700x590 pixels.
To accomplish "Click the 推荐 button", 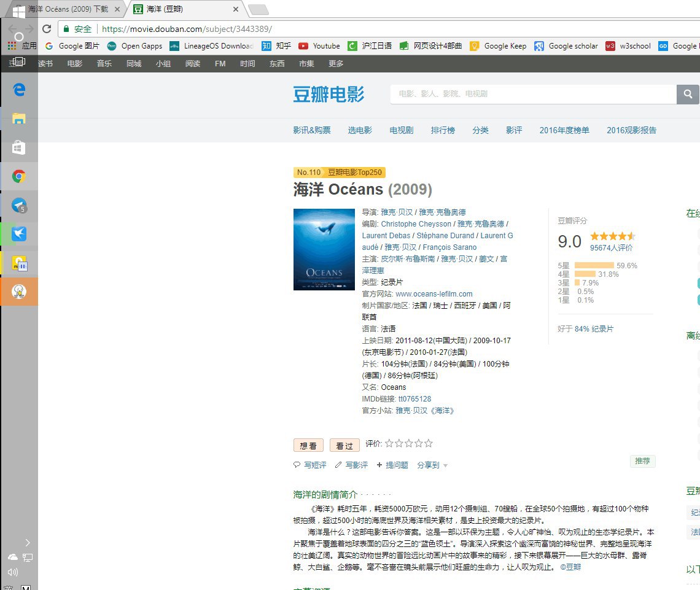I will pos(642,461).
